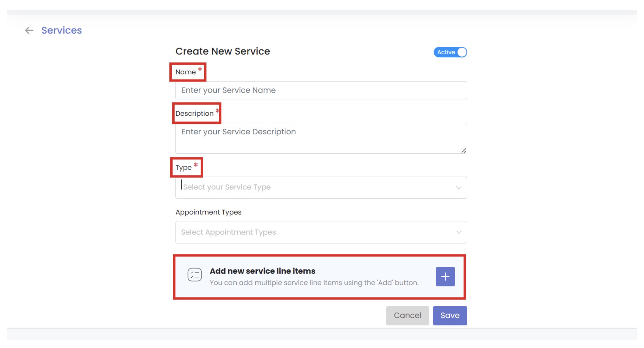The image size is (644, 348).
Task: Click the 'Add new service line items' title
Action: pos(262,271)
